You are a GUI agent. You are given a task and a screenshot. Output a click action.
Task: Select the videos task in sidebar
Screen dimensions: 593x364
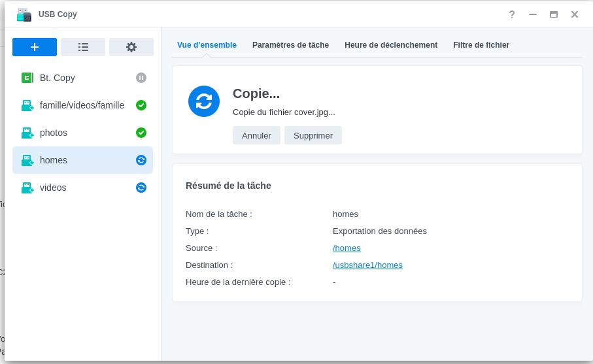83,188
